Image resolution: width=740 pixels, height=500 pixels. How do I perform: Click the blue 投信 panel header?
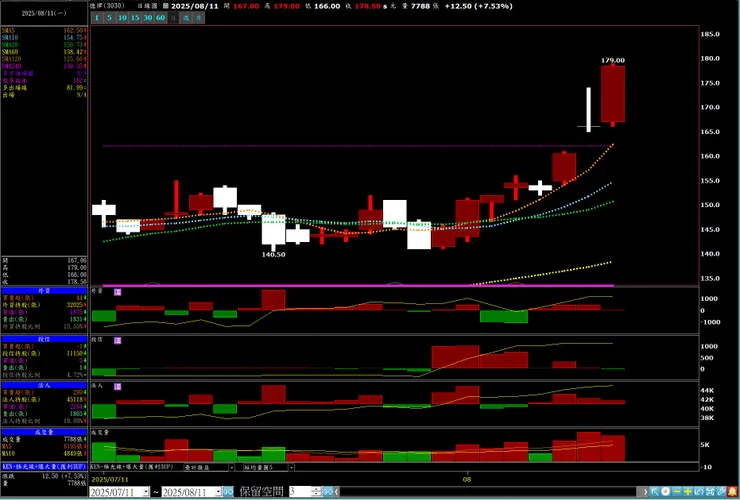44,339
